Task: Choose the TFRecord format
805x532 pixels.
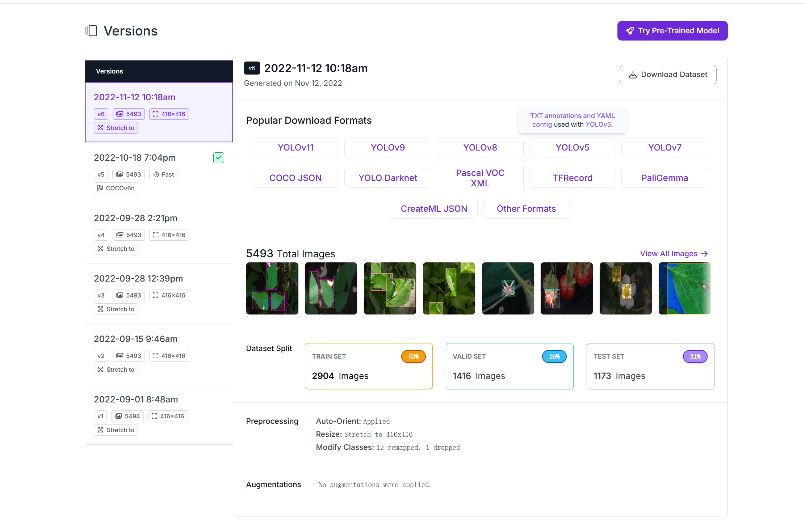Action: (x=573, y=178)
